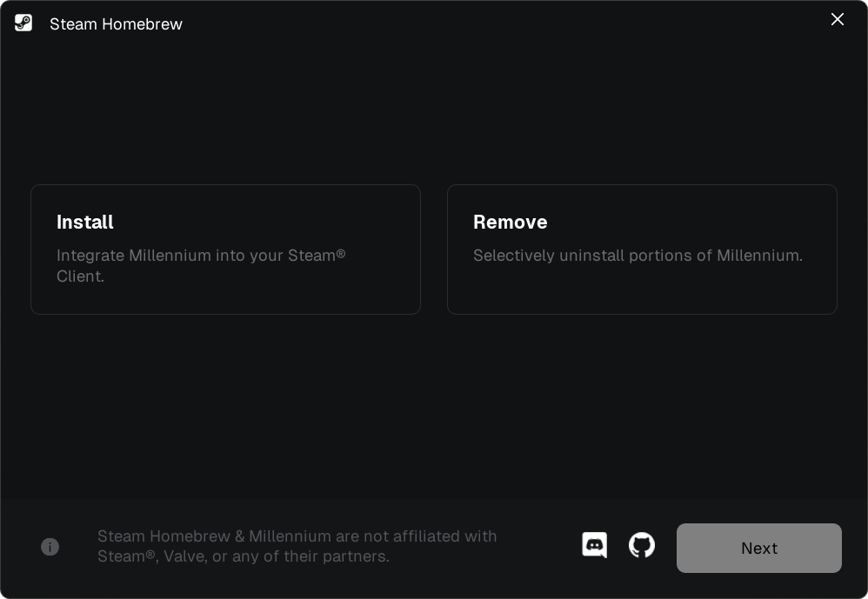Screen dimensions: 868x599
Task: Close the Steam Homebrew installer window
Action: [838, 19]
